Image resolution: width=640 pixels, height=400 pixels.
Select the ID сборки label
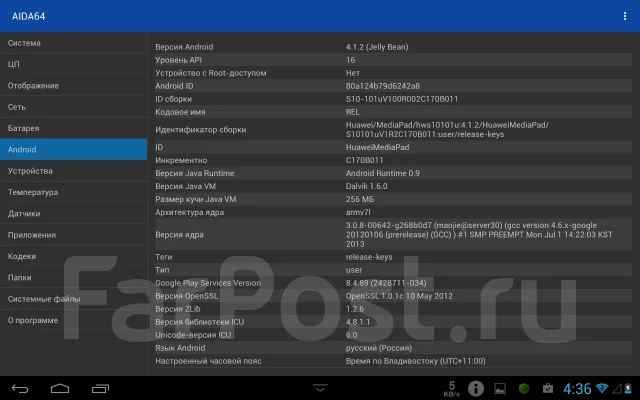[173, 99]
